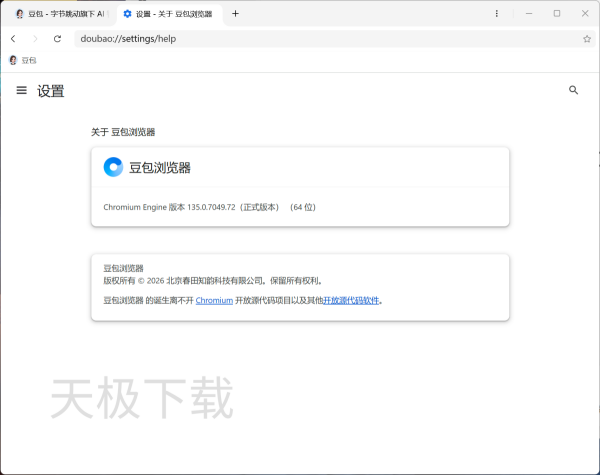This screenshot has width=600, height=475.
Task: Open the 豆包 bookmark in bookmarks bar
Action: [22, 60]
